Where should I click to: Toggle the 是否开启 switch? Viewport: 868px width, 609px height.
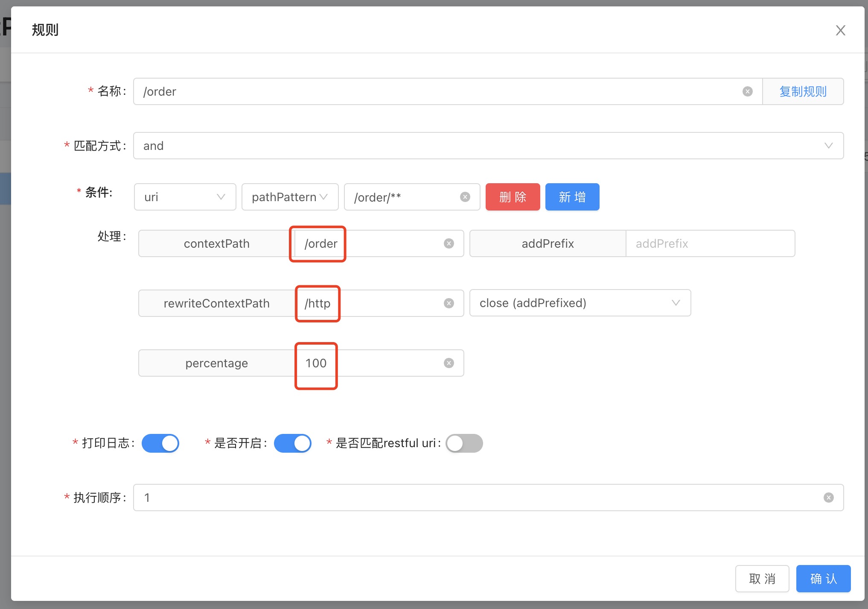(293, 443)
